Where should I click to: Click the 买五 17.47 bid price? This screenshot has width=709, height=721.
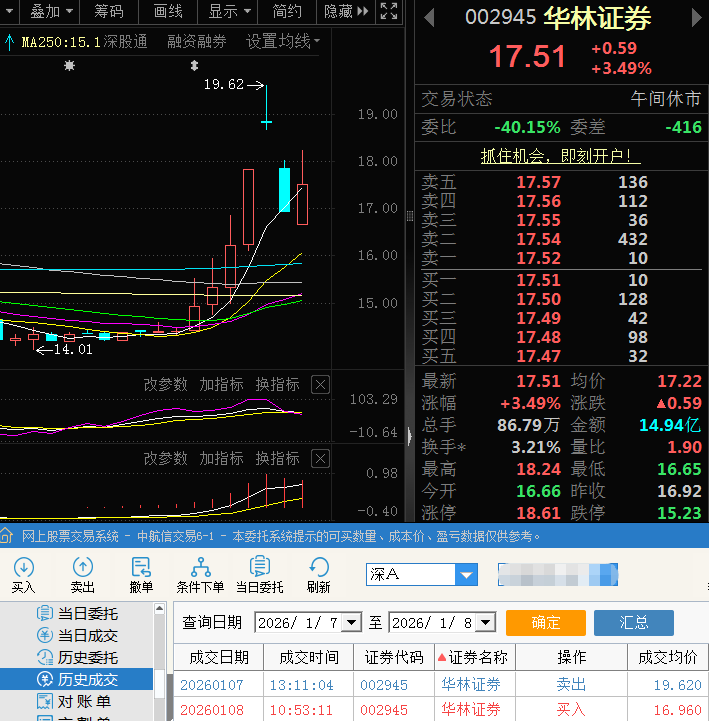(x=538, y=356)
